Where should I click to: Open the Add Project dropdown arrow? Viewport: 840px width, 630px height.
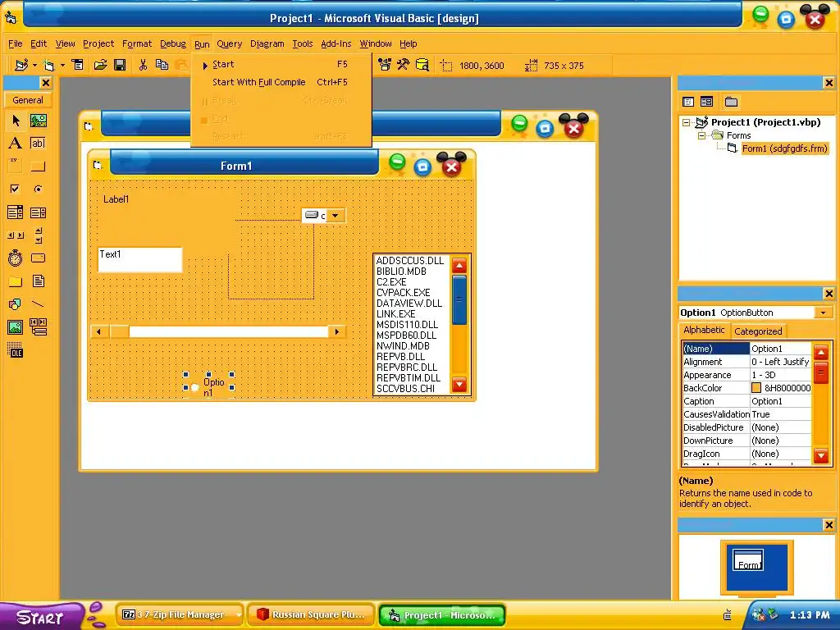34,66
